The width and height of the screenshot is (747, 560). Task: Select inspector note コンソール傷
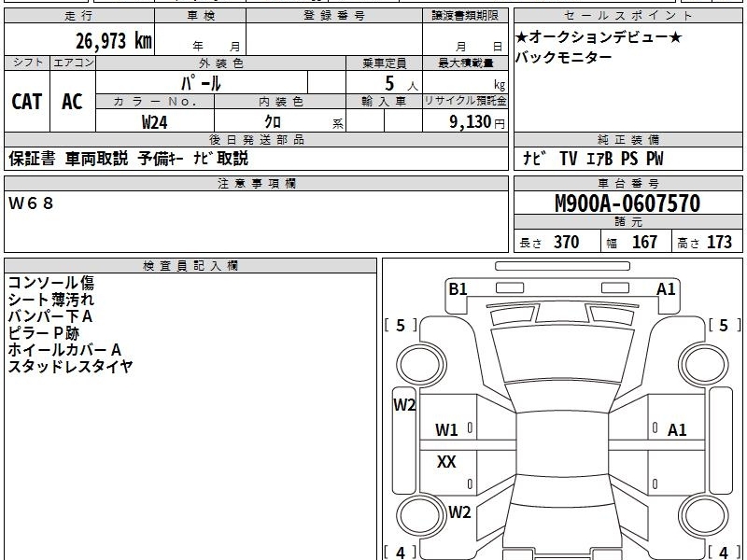click(51, 283)
